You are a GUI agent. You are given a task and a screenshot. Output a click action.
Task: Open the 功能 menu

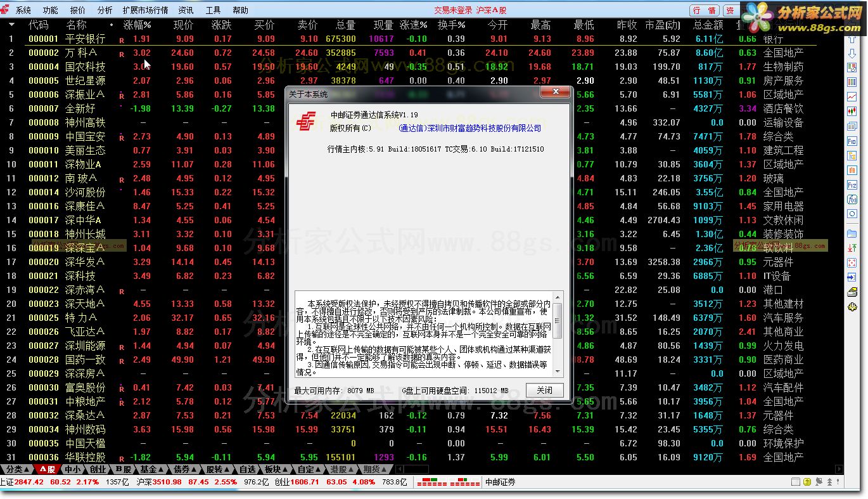pos(51,10)
